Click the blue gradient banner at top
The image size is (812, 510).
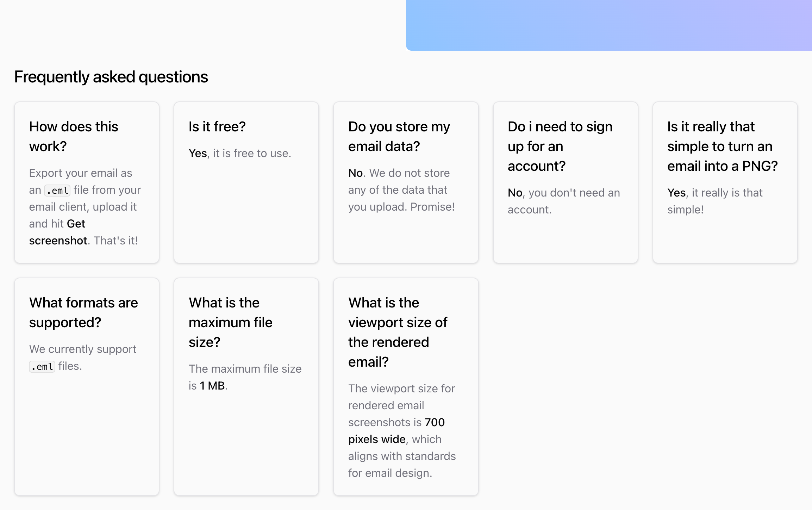[x=609, y=25]
